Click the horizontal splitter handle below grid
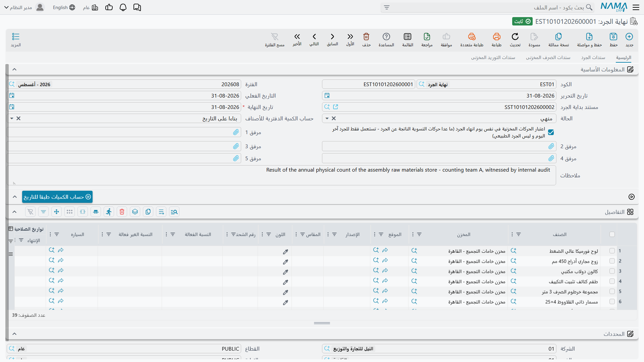Screen dimensions: 644x362 point(322,323)
